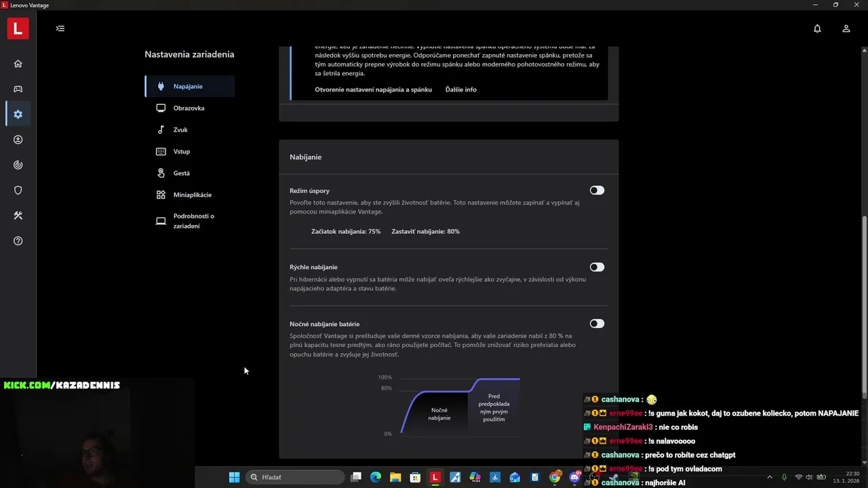868x488 pixels.
Task: Enable the Nočné nabíjanie batérie toggle
Action: [x=597, y=324]
